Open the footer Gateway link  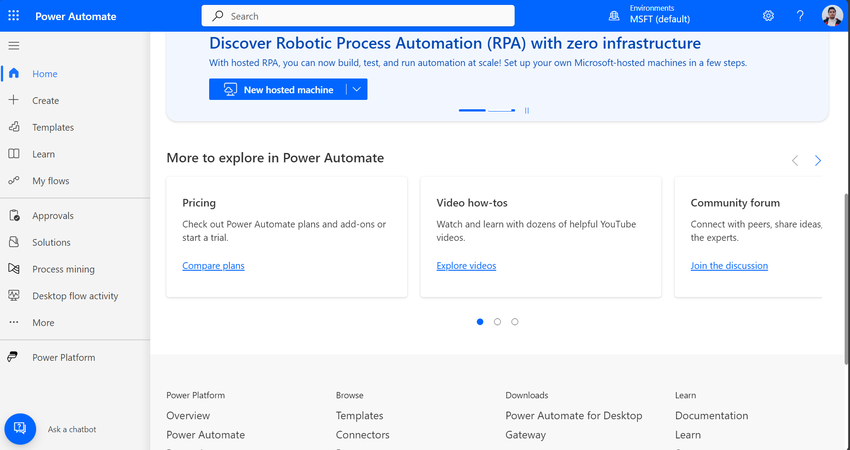pyautogui.click(x=525, y=435)
